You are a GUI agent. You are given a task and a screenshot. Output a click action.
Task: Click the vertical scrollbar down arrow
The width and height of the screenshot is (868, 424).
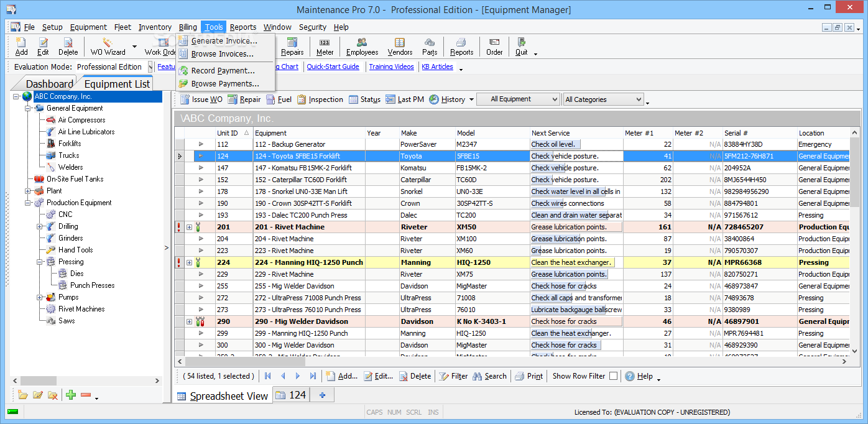[855, 352]
